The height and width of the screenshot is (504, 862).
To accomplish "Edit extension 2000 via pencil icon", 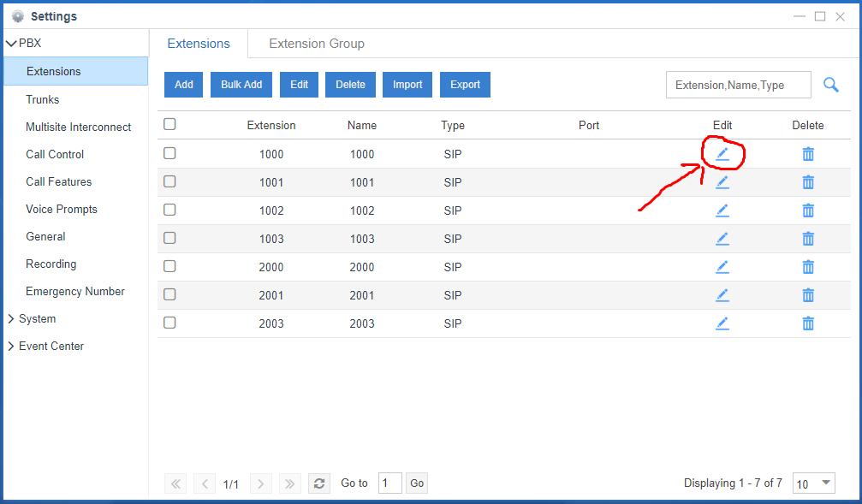I will tap(722, 267).
